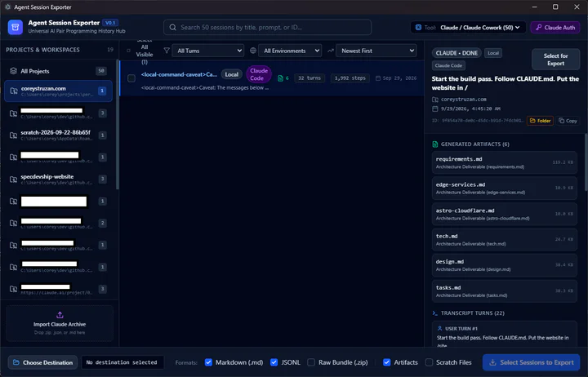Click the 32 turns badge

click(x=310, y=78)
